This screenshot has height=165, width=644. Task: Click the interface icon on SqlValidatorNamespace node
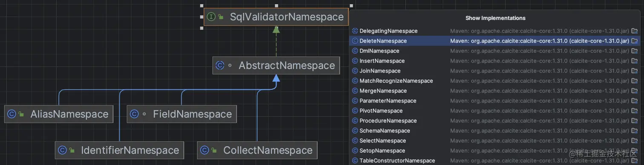211,17
